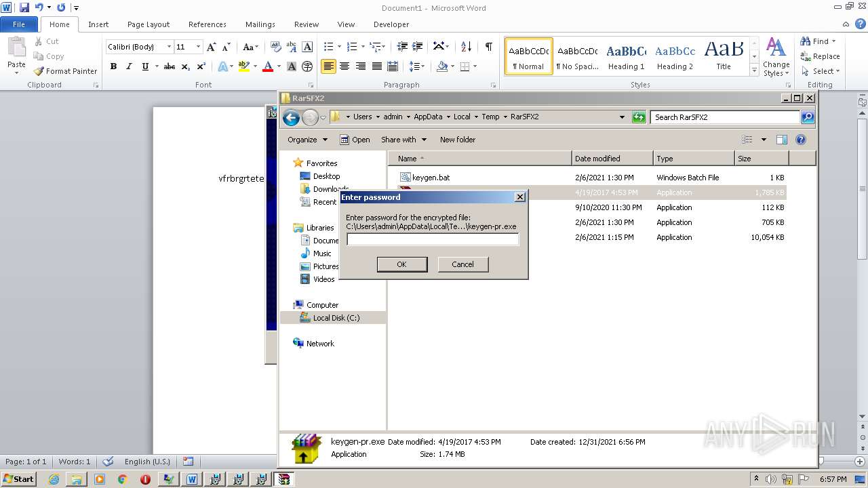Open proofing errors icon in status bar

click(108, 462)
